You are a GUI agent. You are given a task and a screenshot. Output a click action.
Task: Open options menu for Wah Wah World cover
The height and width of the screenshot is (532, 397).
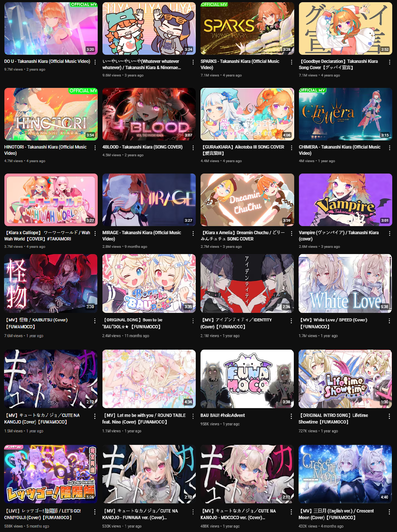[x=95, y=233]
